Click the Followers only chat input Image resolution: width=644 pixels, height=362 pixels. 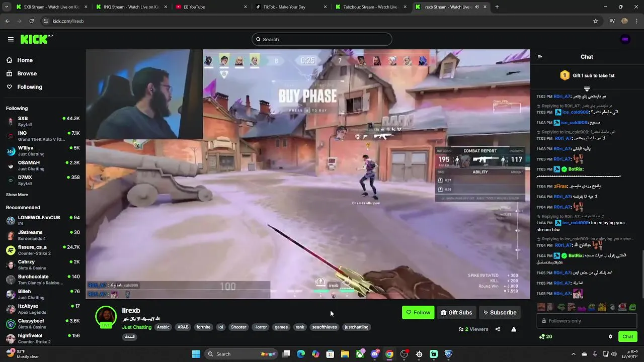coord(587,321)
